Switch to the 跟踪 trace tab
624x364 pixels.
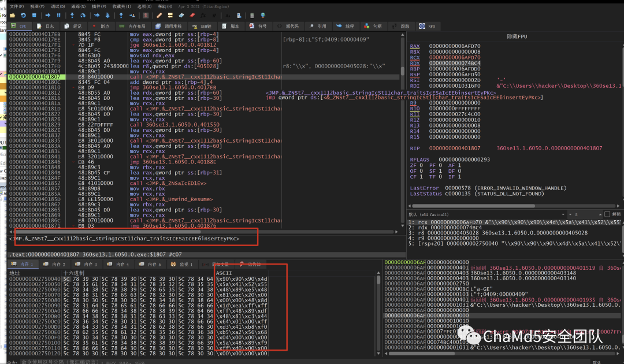point(401,26)
